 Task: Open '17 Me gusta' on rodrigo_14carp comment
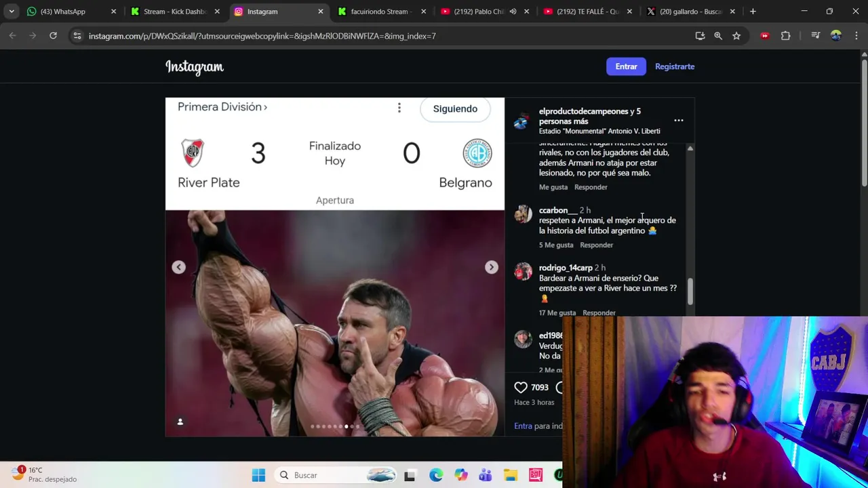pyautogui.click(x=557, y=313)
